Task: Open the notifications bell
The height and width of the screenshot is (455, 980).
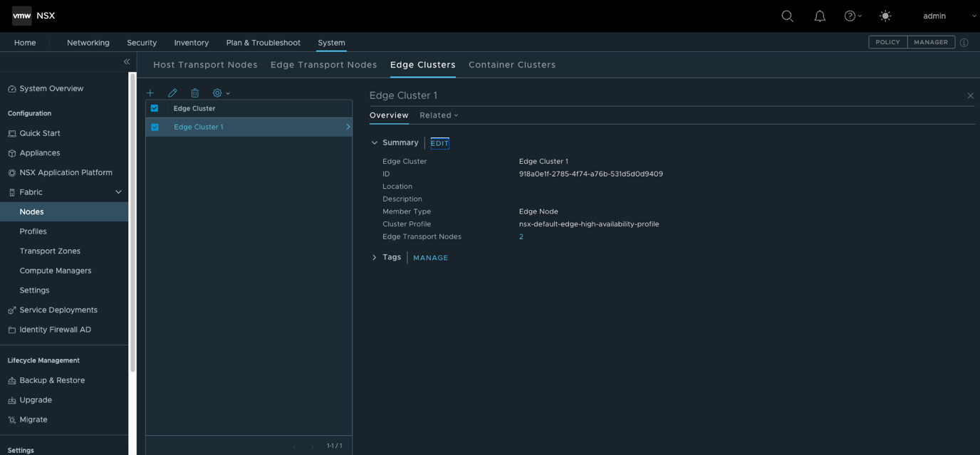Action: click(820, 16)
